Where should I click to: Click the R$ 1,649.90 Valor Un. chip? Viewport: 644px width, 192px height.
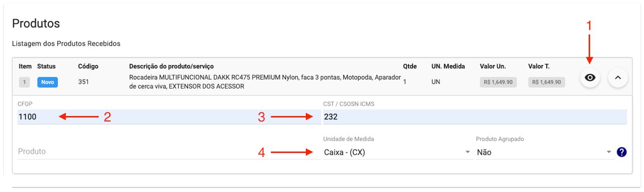498,82
